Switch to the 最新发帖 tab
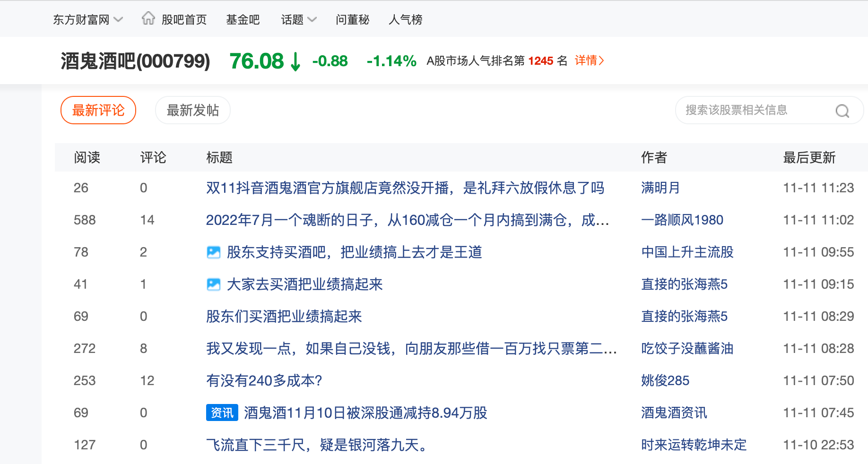Viewport: 868px width, 464px height. coord(193,110)
